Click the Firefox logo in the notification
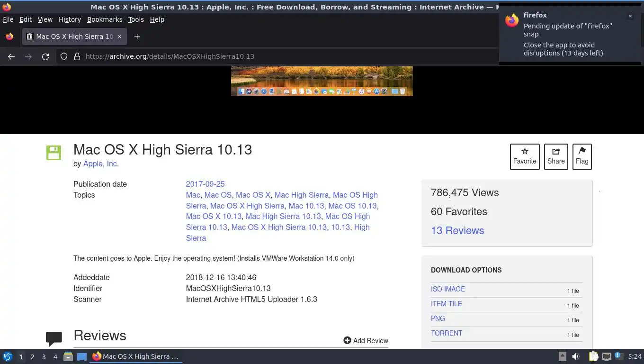Screen dimensions: 644x364 point(512,20)
